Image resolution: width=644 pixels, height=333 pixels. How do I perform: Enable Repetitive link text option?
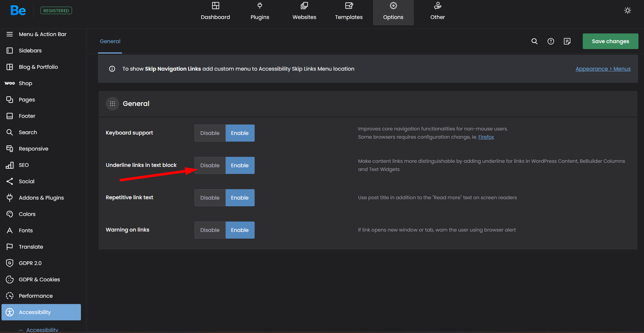click(240, 198)
